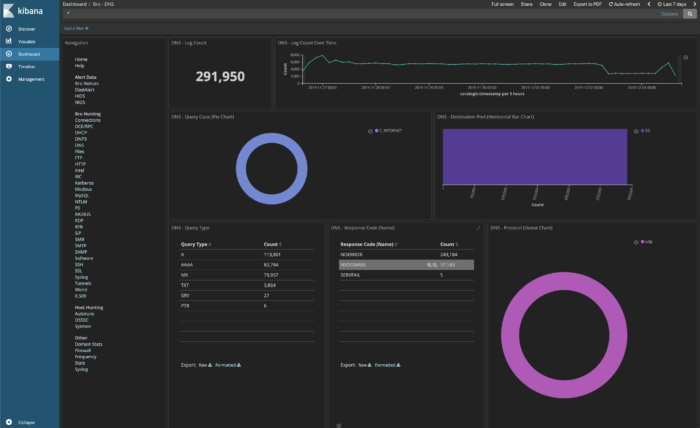The width and height of the screenshot is (700, 428).
Task: Open the Sysmon dashboard link
Action: point(83,326)
